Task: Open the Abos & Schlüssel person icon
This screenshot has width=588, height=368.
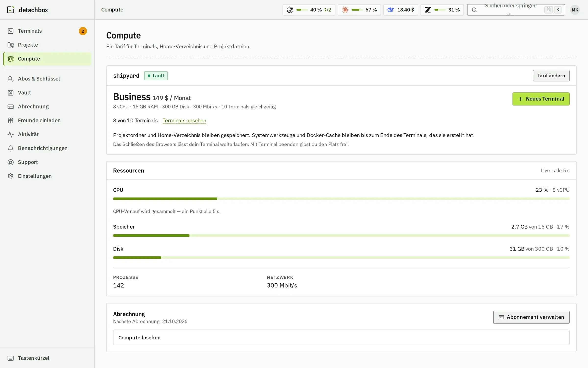Action: (11, 79)
